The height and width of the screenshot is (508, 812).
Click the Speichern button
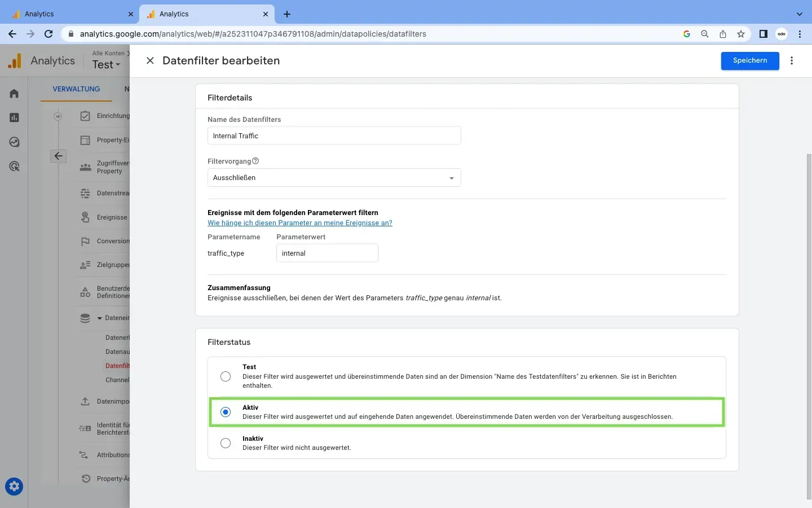click(x=750, y=60)
